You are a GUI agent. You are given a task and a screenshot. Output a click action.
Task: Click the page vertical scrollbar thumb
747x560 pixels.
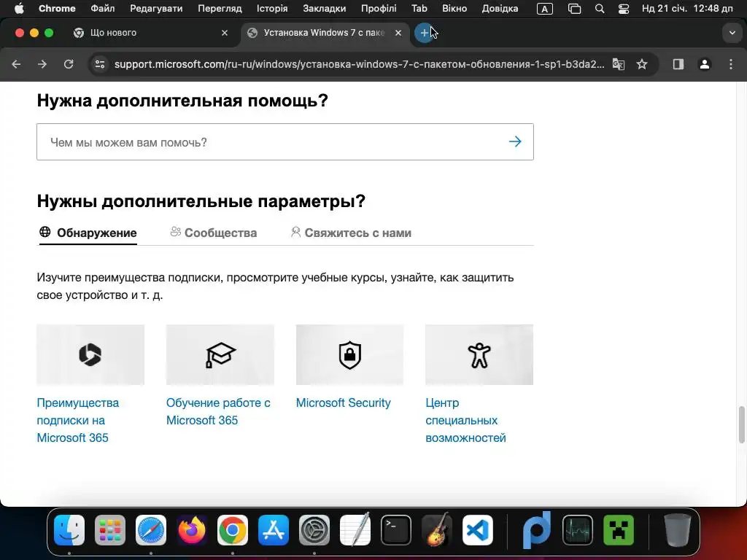click(741, 424)
